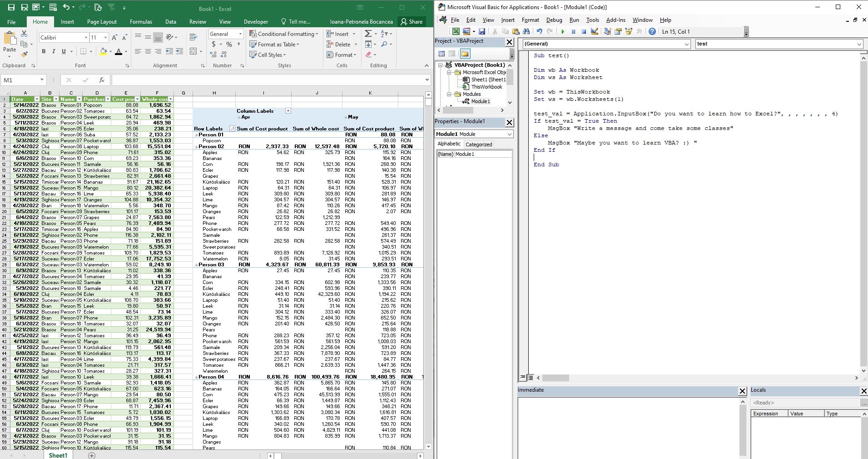Click the Name Box showing M1
This screenshot has height=459, width=868.
(20, 80)
